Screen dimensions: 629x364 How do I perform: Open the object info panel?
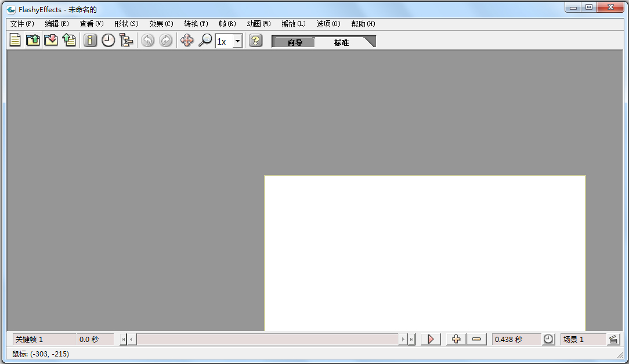tap(90, 40)
